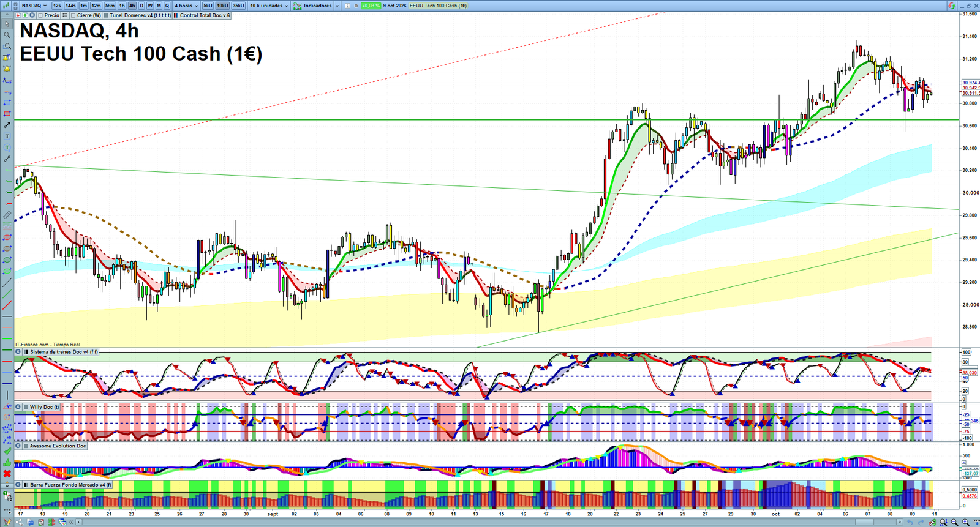The height and width of the screenshot is (527, 980).
Task: Close the Awesome Evolution Doc panel
Action: tap(18, 446)
